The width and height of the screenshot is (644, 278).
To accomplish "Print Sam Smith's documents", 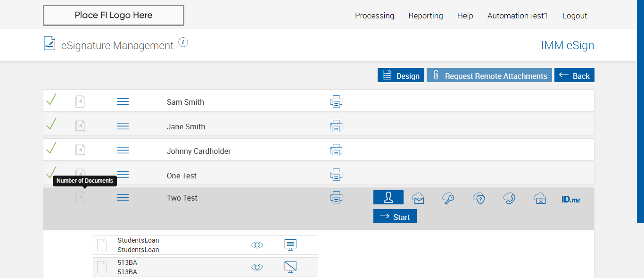I will coord(336,101).
